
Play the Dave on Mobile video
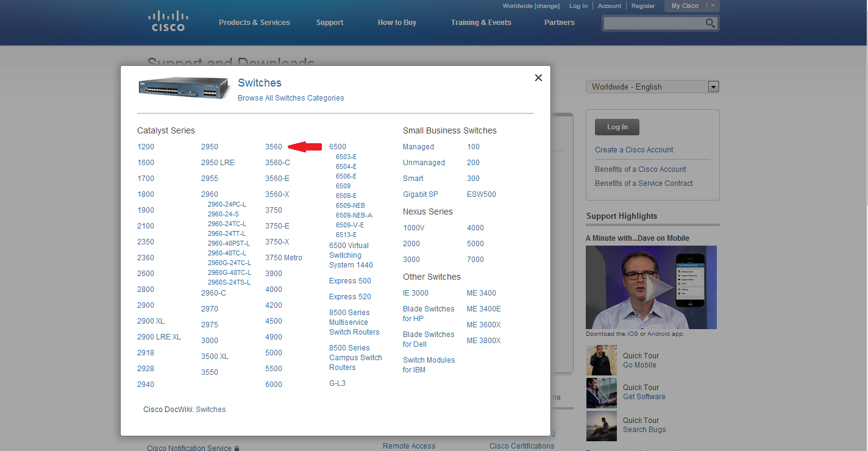pos(651,287)
